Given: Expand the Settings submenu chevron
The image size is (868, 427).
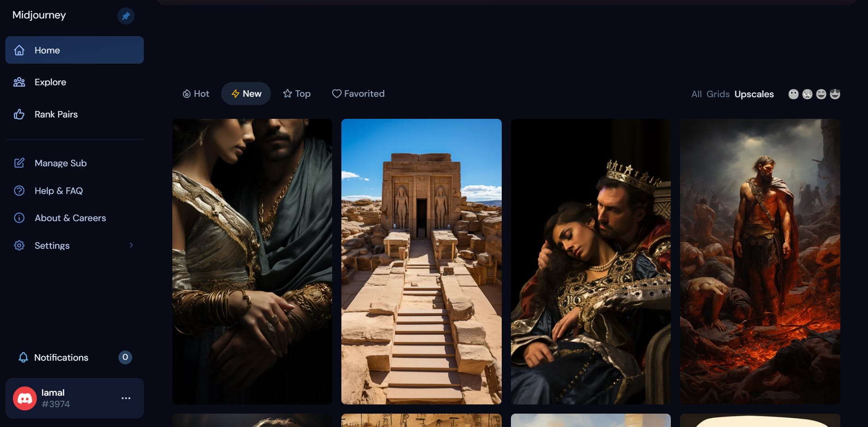Looking at the screenshot, I should pyautogui.click(x=131, y=246).
